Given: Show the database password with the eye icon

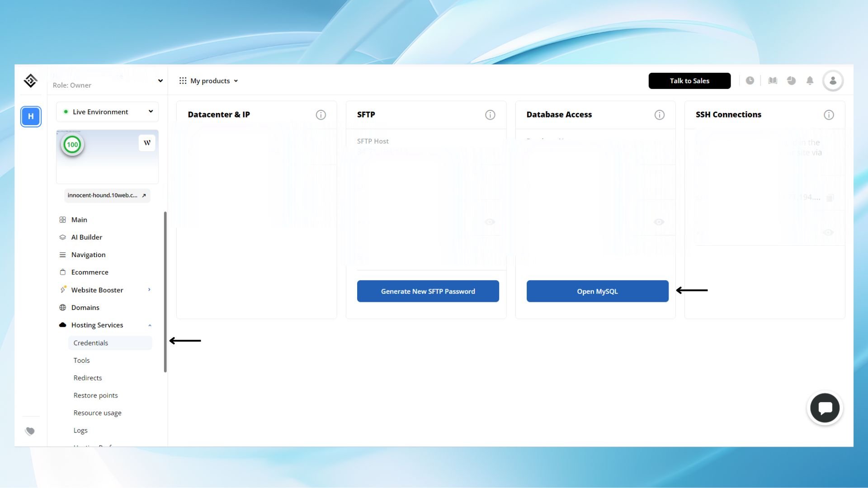Looking at the screenshot, I should [x=659, y=222].
